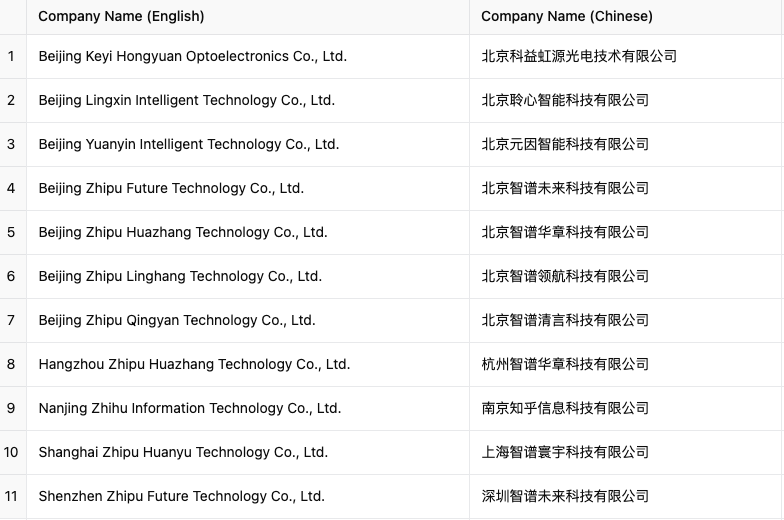Select the Shanghai Zhipu Huanyu Technology cell
Viewport: 784px width, 520px height.
pyautogui.click(x=183, y=452)
